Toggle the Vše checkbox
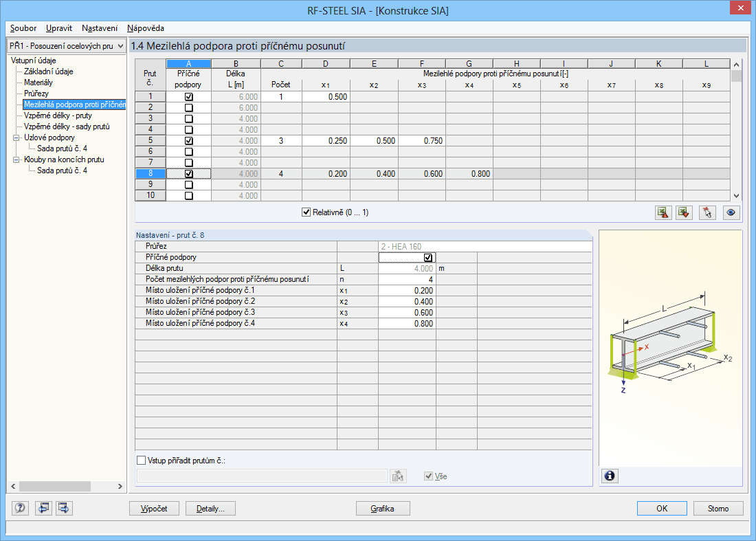756x541 pixels. pos(428,476)
